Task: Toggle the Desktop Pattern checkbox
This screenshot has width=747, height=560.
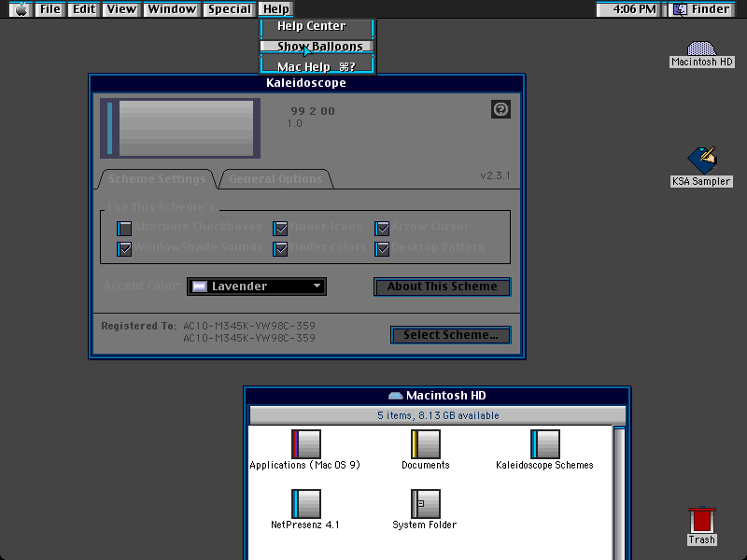Action: (x=382, y=249)
